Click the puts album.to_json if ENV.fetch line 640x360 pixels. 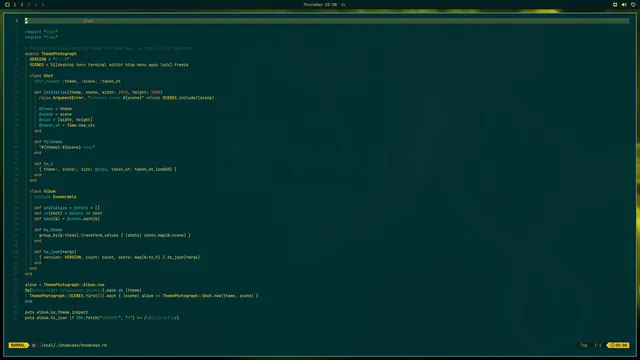(102, 318)
